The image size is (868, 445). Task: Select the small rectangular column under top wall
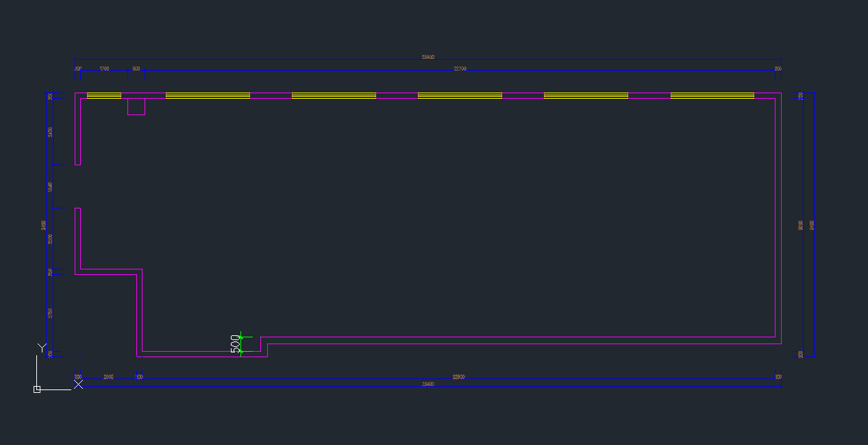click(136, 106)
